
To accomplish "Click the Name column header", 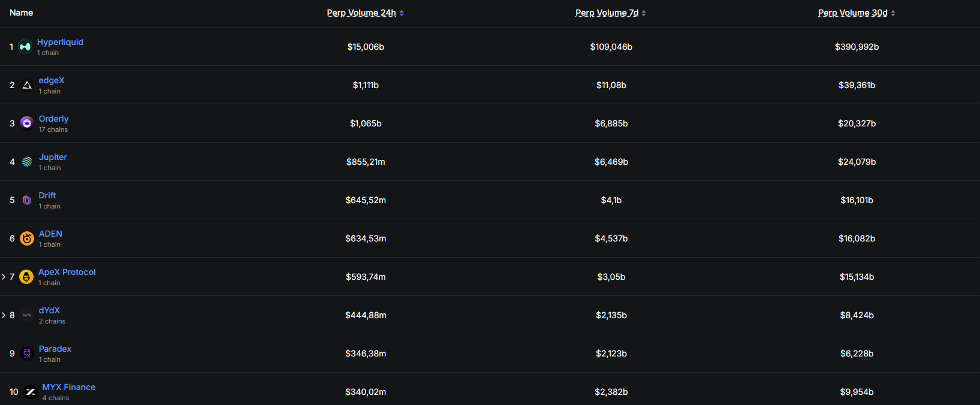I will coord(22,13).
